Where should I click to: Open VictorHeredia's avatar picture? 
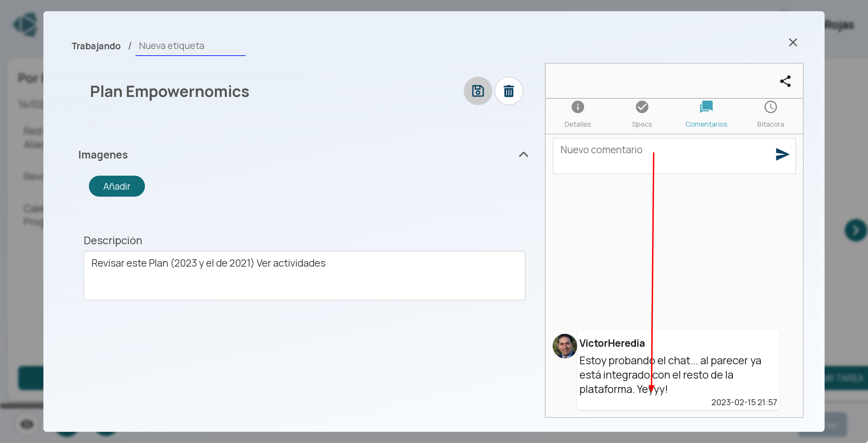pos(565,346)
